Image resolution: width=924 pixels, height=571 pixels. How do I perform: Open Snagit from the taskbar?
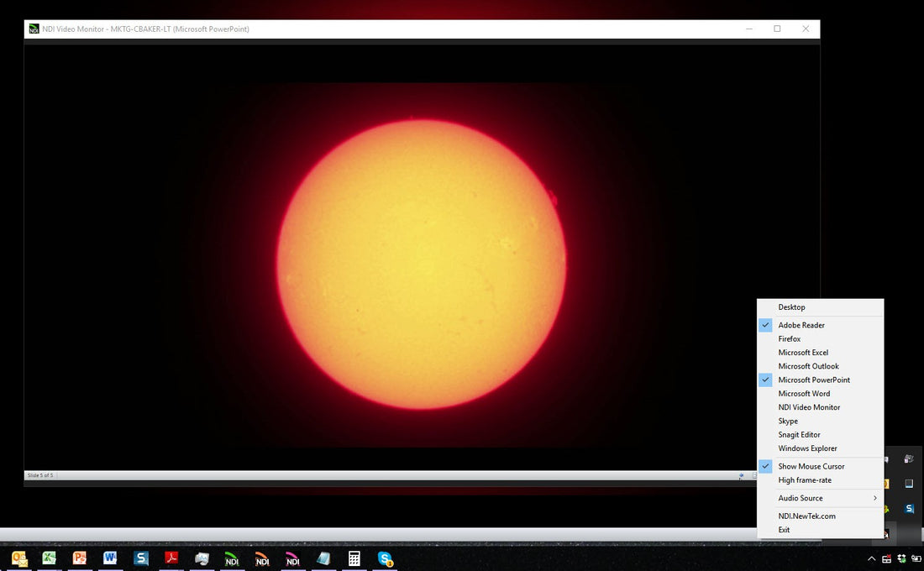click(141, 558)
